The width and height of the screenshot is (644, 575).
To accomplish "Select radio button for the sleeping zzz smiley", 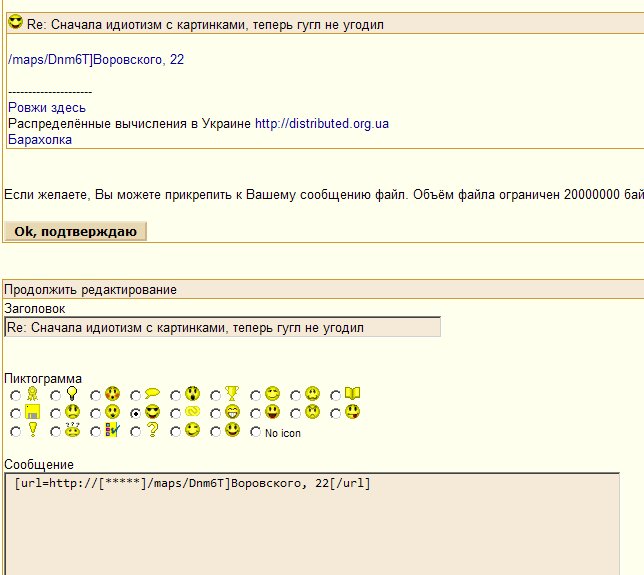I will coord(56,433).
